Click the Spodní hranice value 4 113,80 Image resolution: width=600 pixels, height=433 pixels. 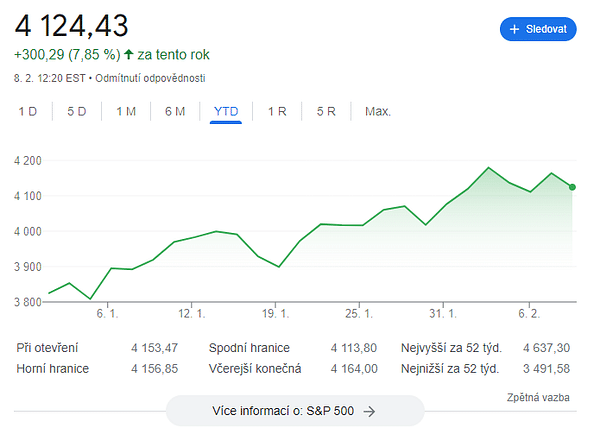click(354, 348)
